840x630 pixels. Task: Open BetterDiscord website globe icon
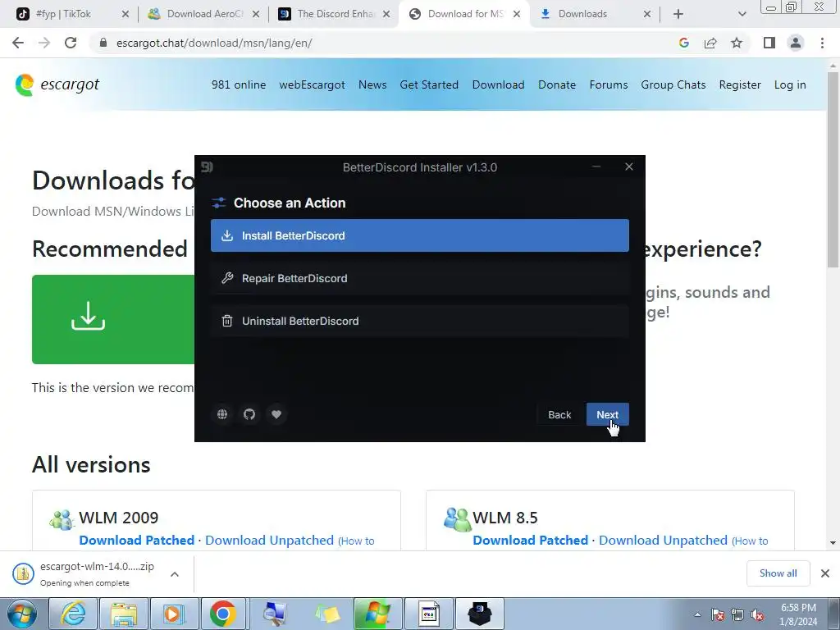tap(222, 414)
